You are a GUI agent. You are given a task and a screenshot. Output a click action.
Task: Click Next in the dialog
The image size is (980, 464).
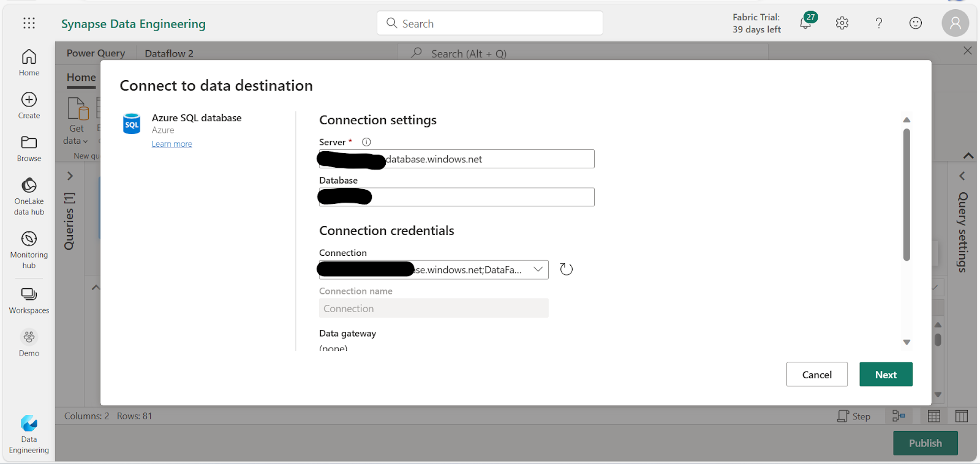tap(886, 375)
